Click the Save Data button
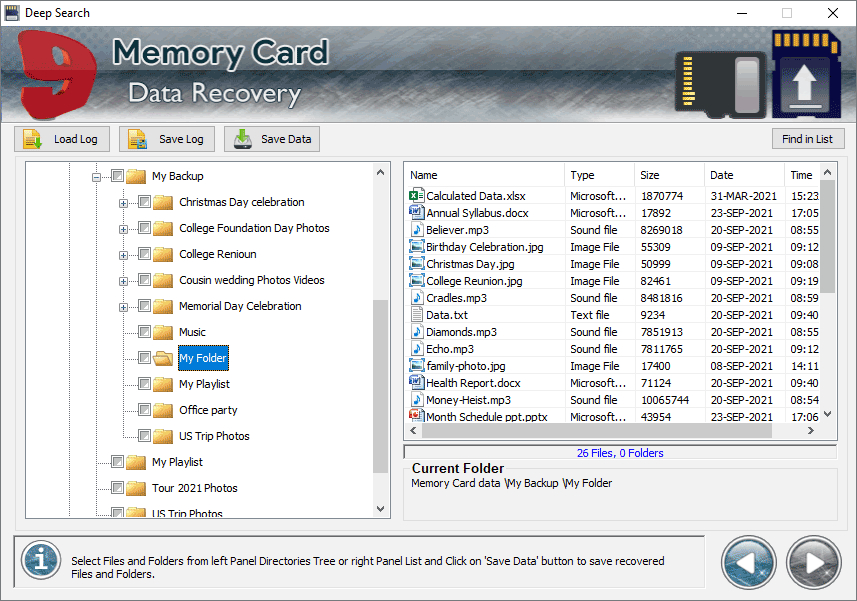857x601 pixels. click(272, 139)
